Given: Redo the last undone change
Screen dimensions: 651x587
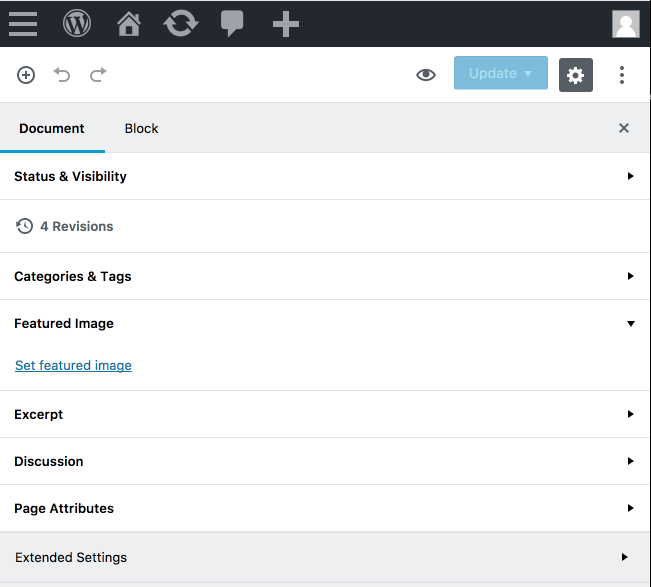Looking at the screenshot, I should pyautogui.click(x=98, y=75).
